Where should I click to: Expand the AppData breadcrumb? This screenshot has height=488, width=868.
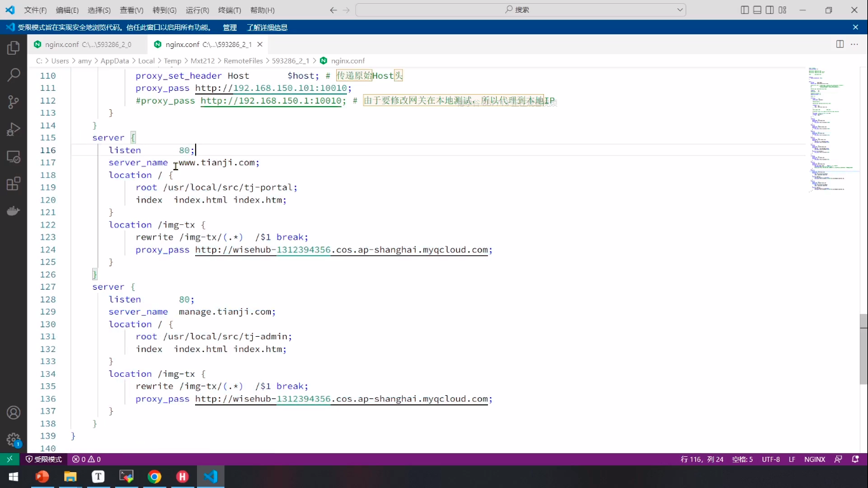click(114, 61)
